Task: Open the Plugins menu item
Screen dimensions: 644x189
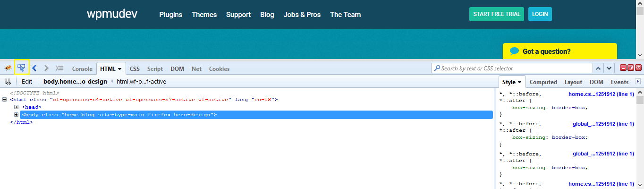Action: coord(170,15)
